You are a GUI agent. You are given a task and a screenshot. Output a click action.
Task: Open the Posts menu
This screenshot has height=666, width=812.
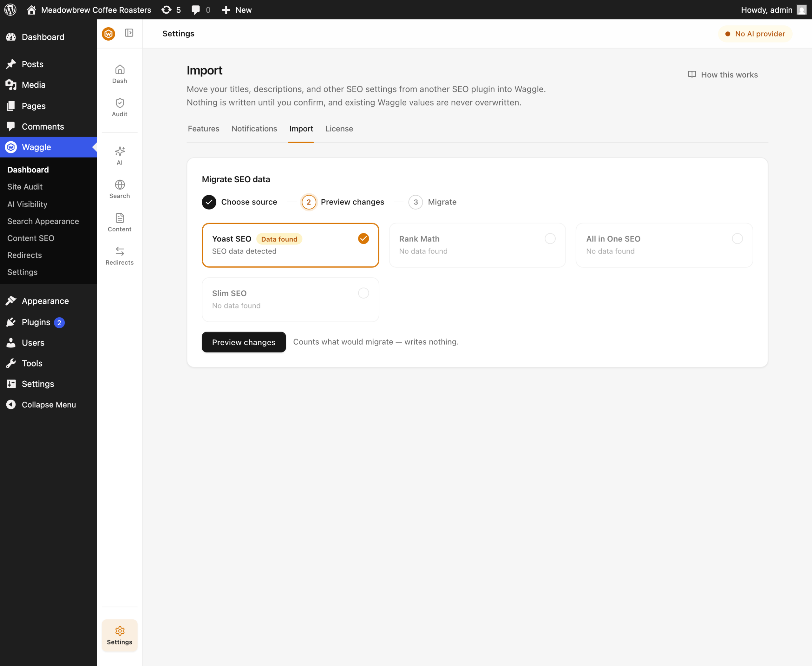[49, 64]
